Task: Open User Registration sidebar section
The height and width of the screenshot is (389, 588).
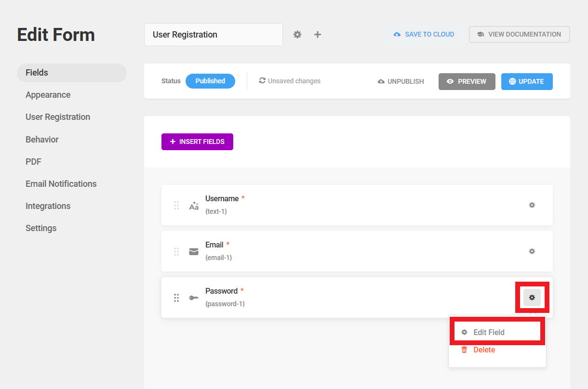Action: (x=58, y=117)
